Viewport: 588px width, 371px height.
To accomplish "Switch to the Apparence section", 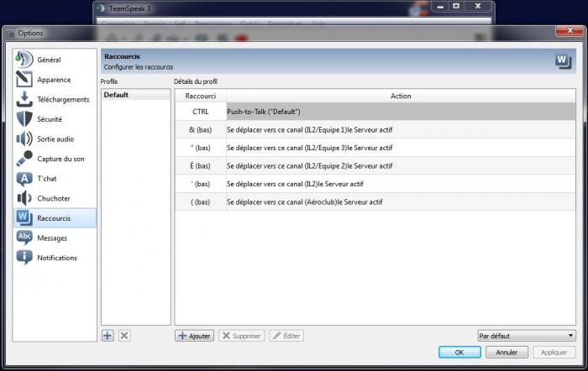I will (x=54, y=80).
